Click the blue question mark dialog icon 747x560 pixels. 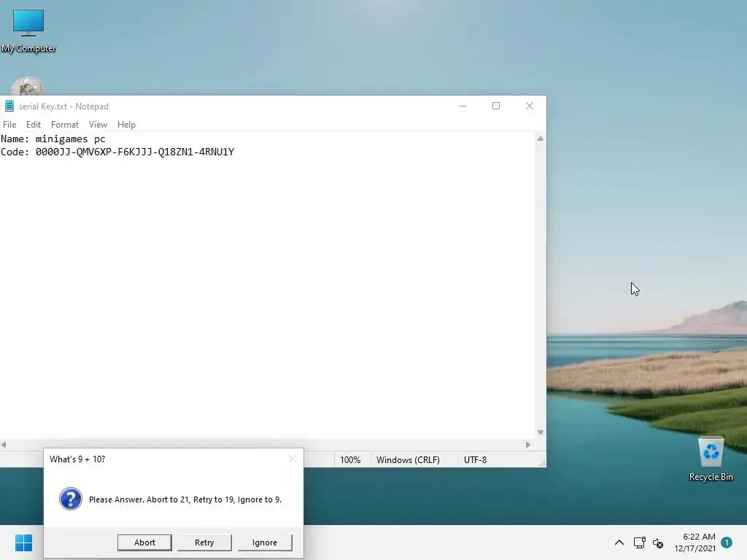click(x=71, y=499)
